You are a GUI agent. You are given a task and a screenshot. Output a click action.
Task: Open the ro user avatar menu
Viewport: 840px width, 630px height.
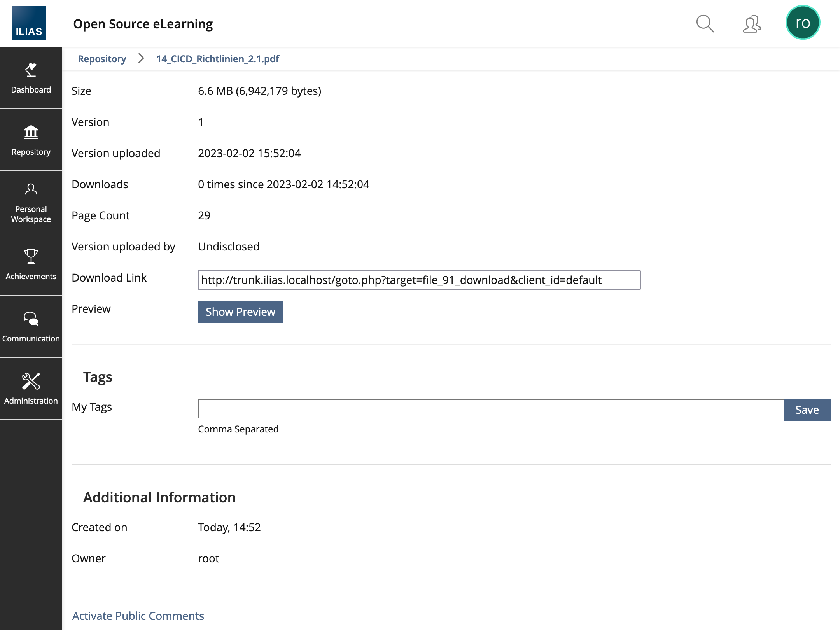[x=803, y=23]
